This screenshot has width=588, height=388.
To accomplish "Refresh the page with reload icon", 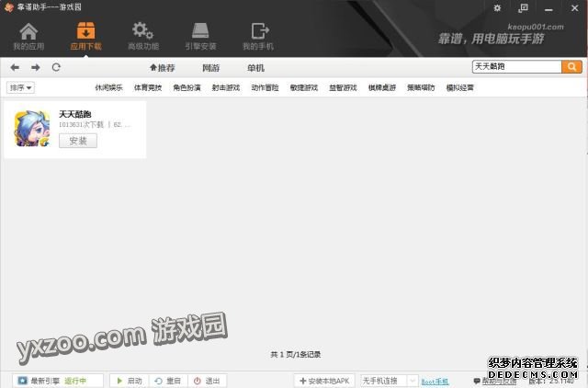I will [56, 67].
